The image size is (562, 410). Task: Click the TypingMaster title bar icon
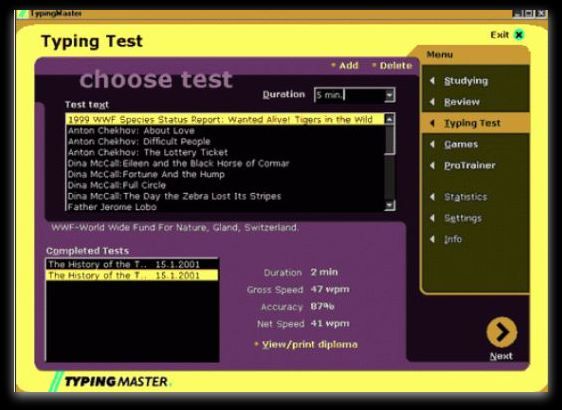coord(22,14)
